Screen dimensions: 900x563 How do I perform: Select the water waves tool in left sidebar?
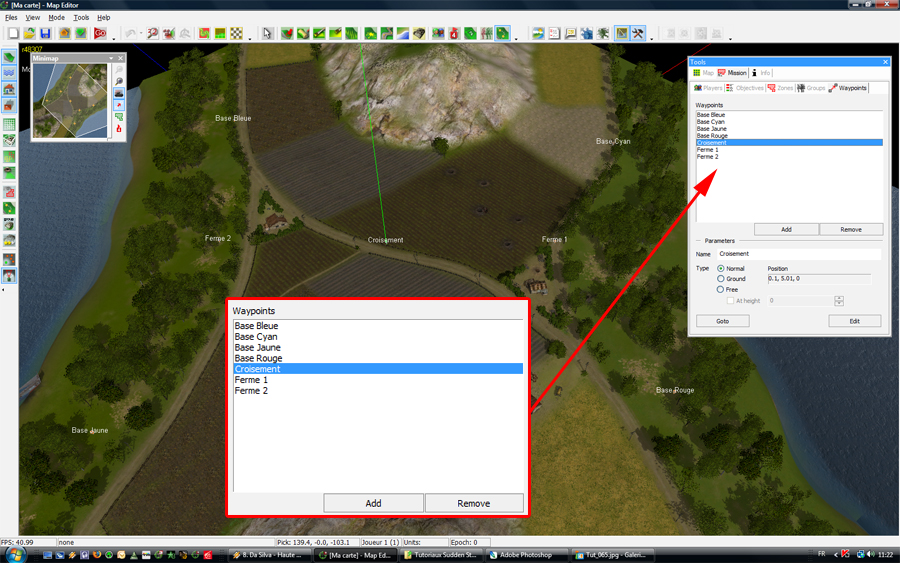[x=9, y=73]
